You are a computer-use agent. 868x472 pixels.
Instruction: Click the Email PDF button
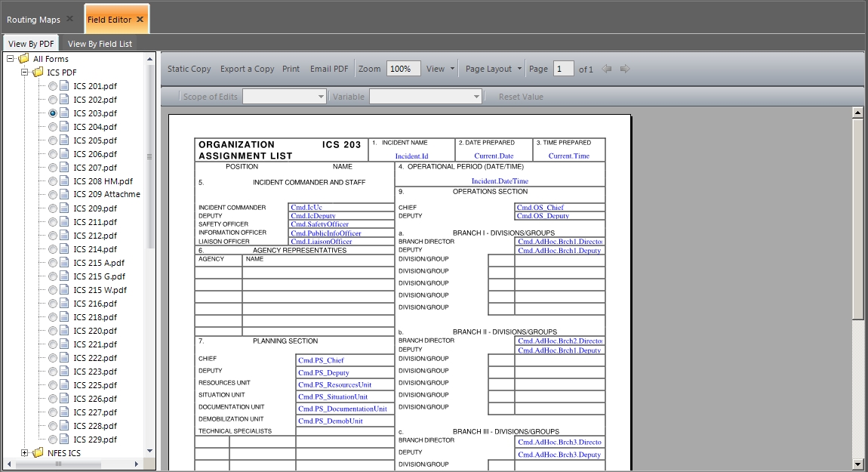329,69
